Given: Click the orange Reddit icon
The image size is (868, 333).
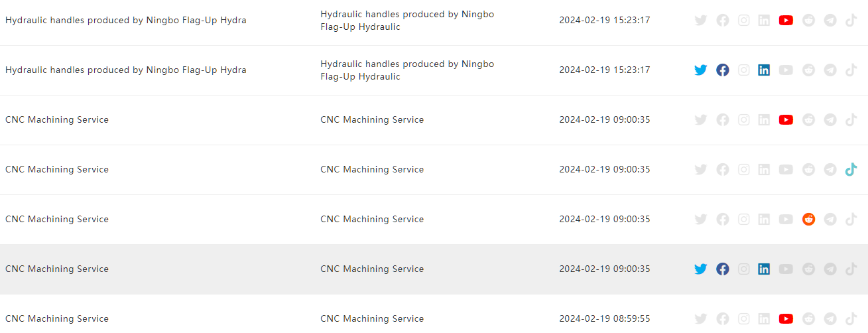Looking at the screenshot, I should tap(808, 220).
